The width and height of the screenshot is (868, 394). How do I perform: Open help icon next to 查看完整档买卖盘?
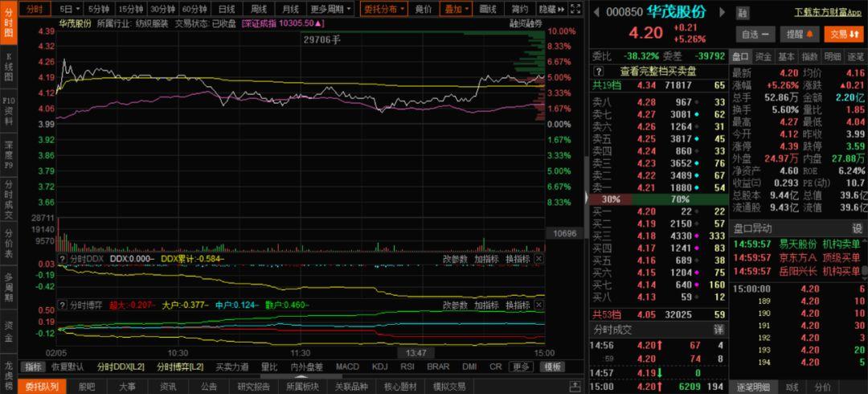coord(599,71)
